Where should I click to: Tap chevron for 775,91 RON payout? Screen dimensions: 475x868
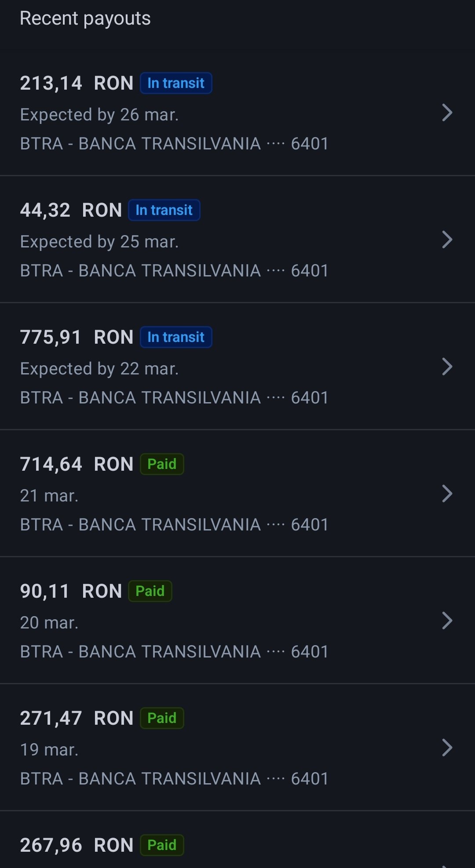pos(447,367)
